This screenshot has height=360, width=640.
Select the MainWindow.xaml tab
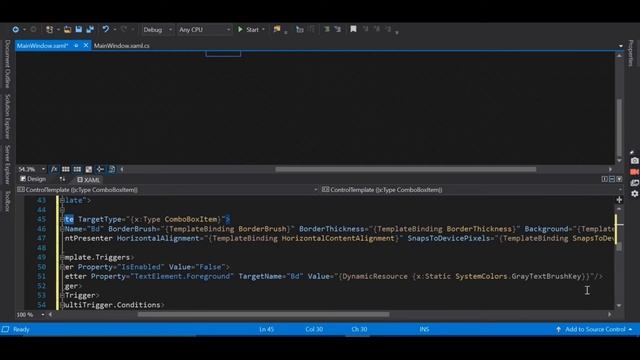[x=42, y=46]
